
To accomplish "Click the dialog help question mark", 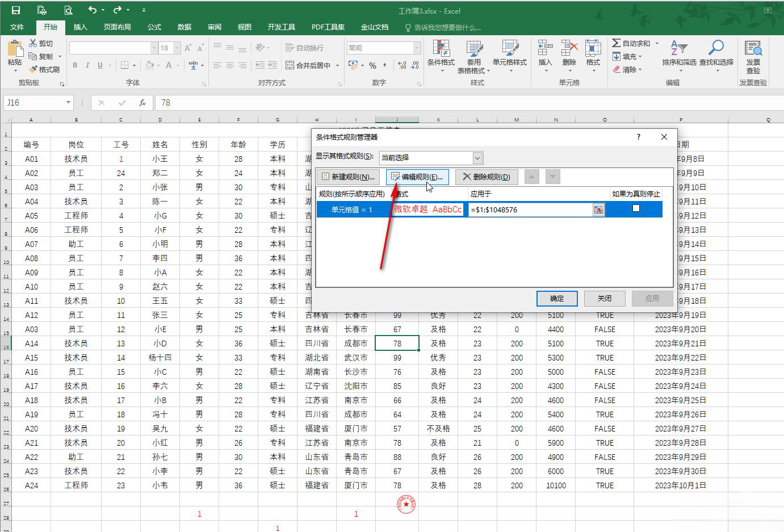I will (x=639, y=137).
